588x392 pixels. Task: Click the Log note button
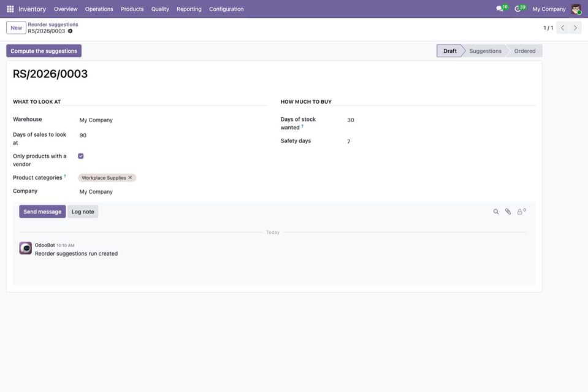(83, 212)
